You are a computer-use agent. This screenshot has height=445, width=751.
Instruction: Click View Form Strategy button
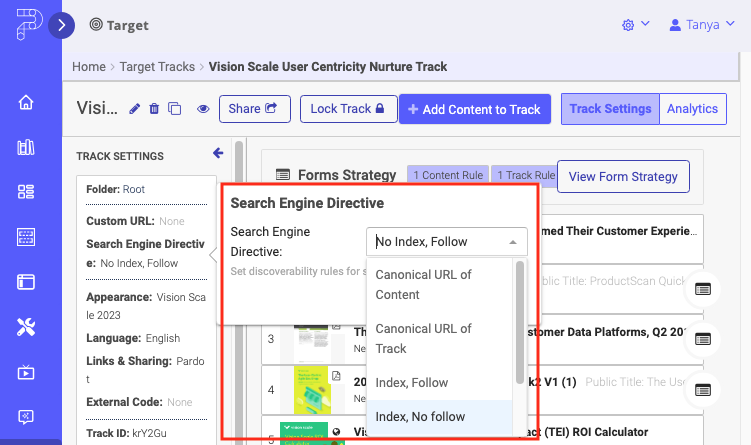[x=623, y=177]
